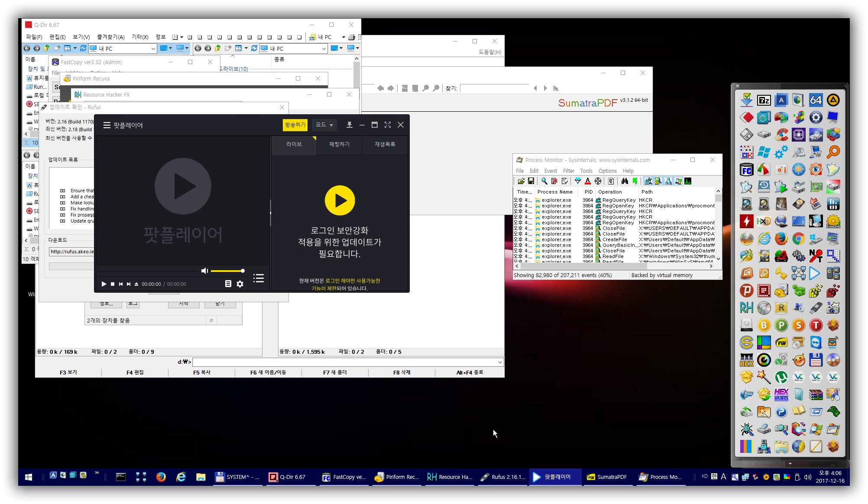This screenshot has height=504, width=868.
Task: Open FastCopy FC icon in launcher panel
Action: pyautogui.click(x=746, y=170)
